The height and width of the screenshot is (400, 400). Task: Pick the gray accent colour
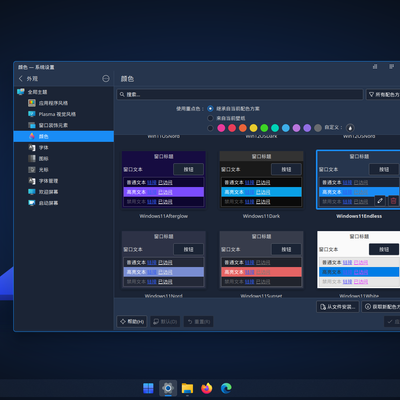pyautogui.click(x=318, y=128)
